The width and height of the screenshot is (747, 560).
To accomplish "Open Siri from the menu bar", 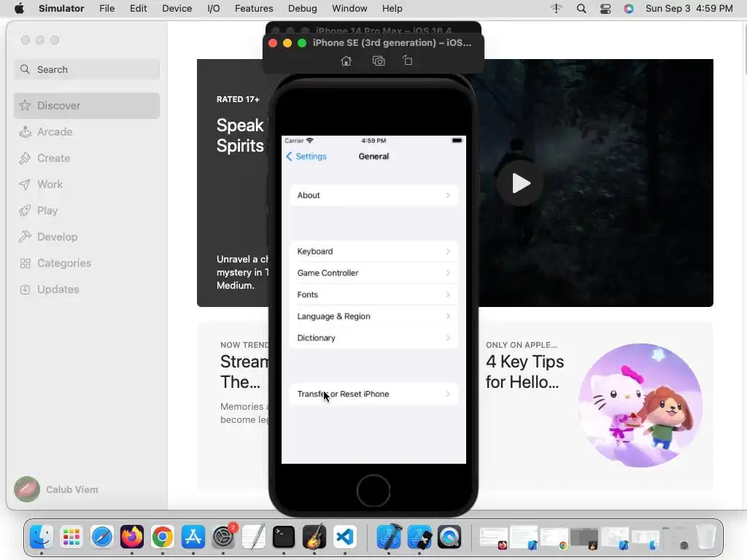I will (x=629, y=8).
